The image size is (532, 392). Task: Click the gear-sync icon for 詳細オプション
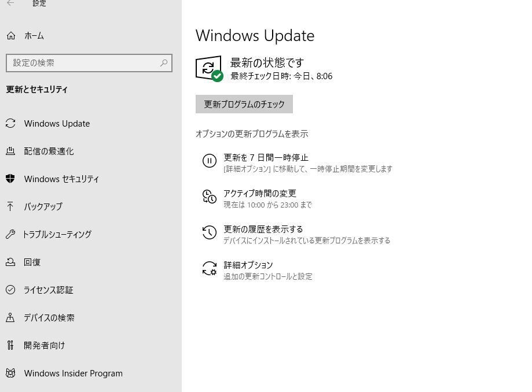[x=209, y=268]
